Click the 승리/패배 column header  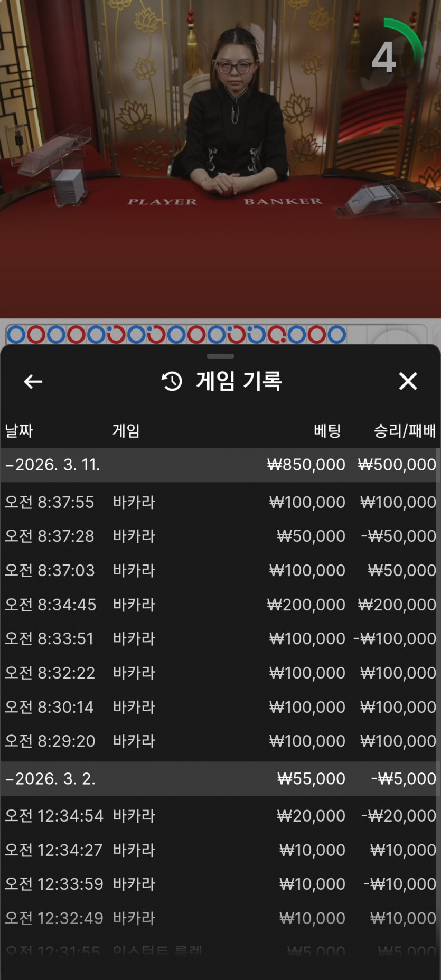click(405, 431)
